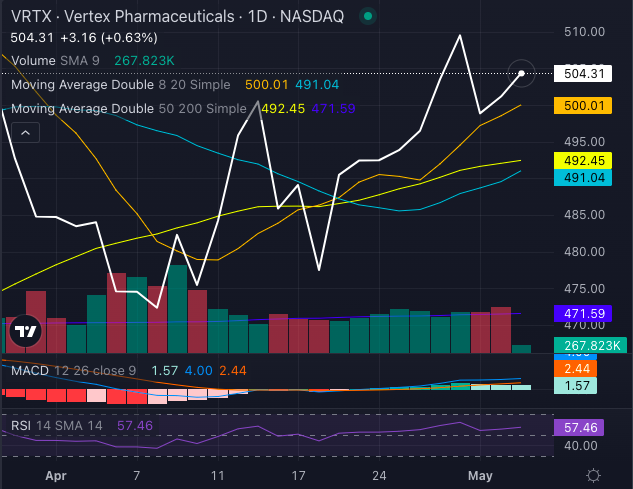Image resolution: width=633 pixels, height=489 pixels.
Task: Click the RSI 14 SMA 14 legend
Action: tap(57, 426)
